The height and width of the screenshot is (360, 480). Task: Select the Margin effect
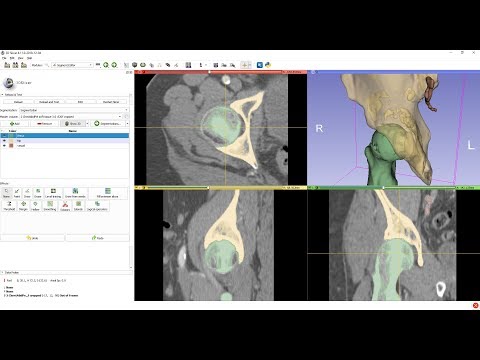[23, 206]
